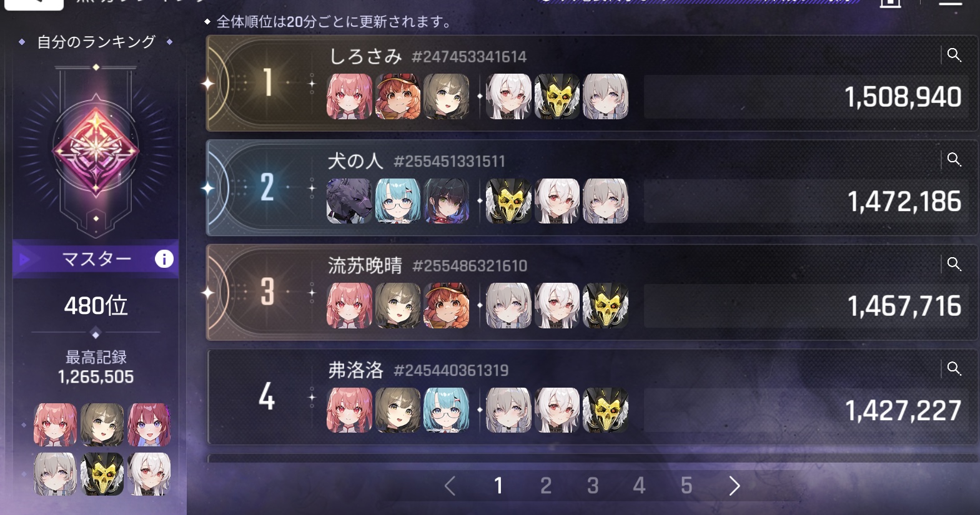Select the gold skull mask avatar in my team
Image resolution: width=980 pixels, height=515 pixels.
(102, 474)
